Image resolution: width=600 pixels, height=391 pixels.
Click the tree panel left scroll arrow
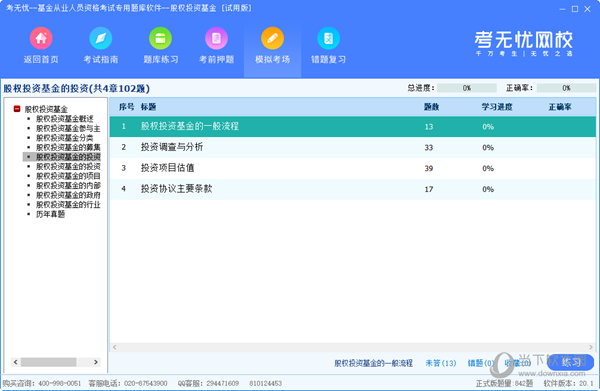point(16,362)
